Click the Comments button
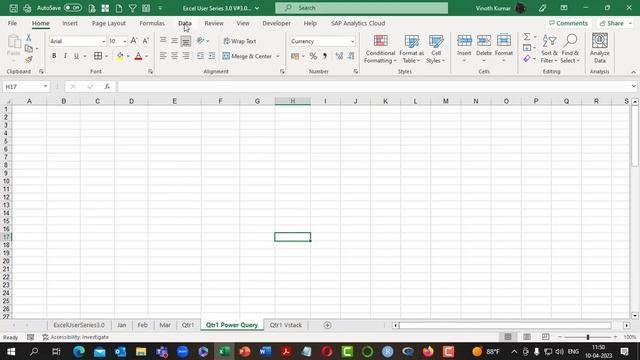This screenshot has width=640, height=360. click(569, 23)
